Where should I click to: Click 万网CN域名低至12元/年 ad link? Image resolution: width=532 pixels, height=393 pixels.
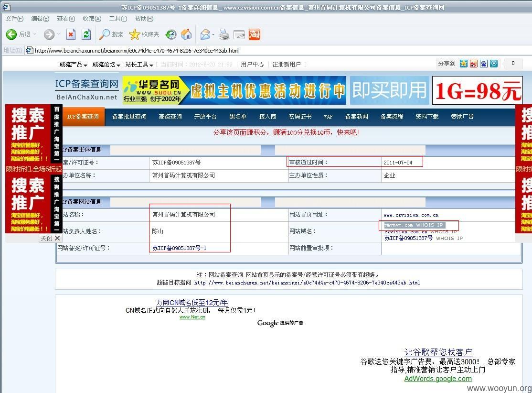192,302
